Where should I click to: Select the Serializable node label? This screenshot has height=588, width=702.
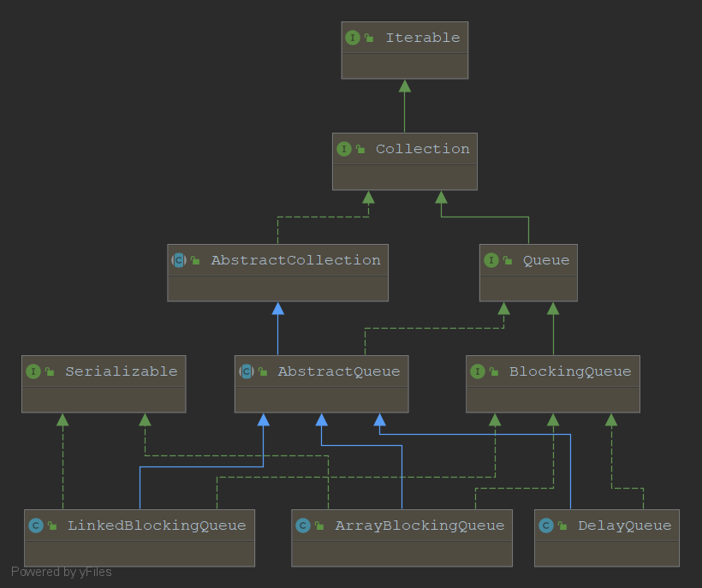pyautogui.click(x=122, y=371)
